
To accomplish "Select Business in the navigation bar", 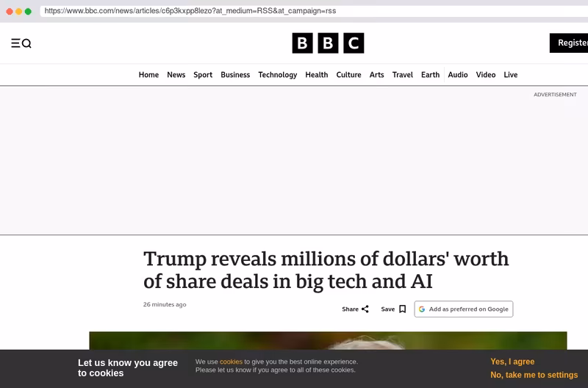I will [235, 75].
